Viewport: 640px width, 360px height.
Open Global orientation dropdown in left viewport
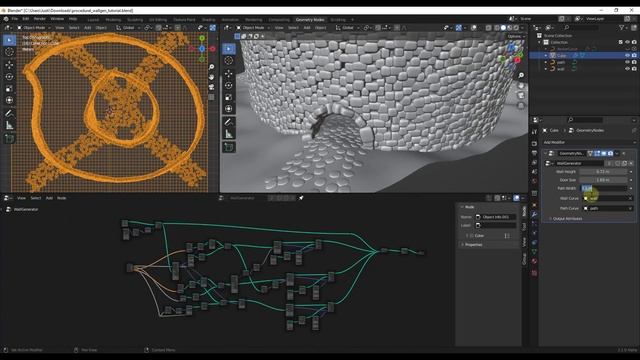(127, 28)
